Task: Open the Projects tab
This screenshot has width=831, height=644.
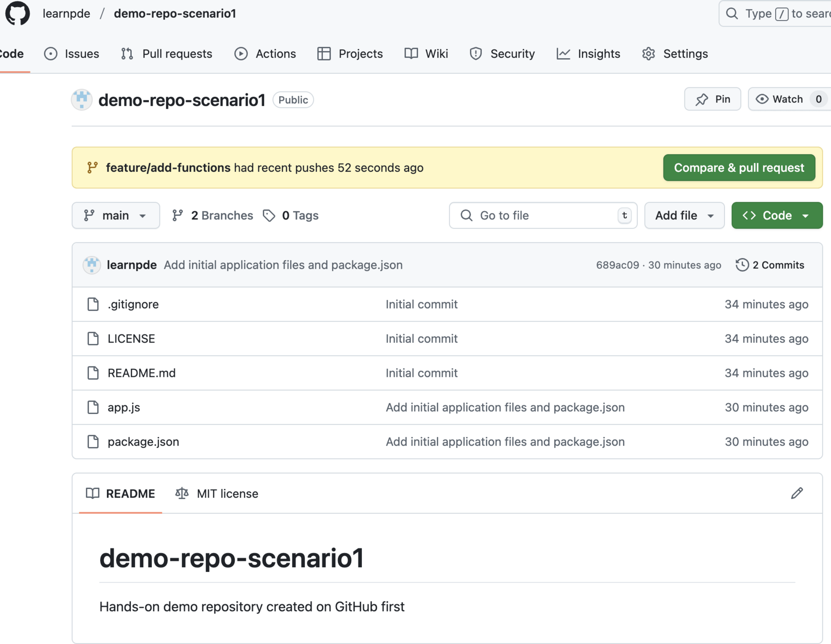Action: pyautogui.click(x=350, y=53)
